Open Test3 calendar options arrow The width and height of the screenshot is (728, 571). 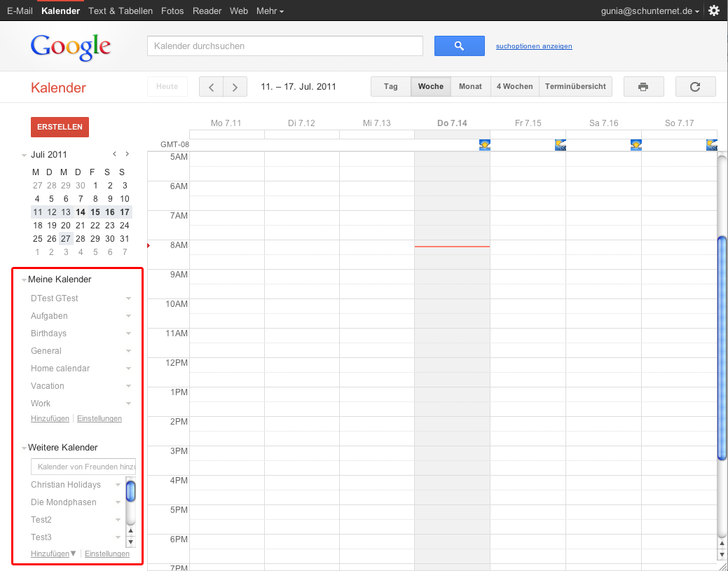click(x=118, y=537)
